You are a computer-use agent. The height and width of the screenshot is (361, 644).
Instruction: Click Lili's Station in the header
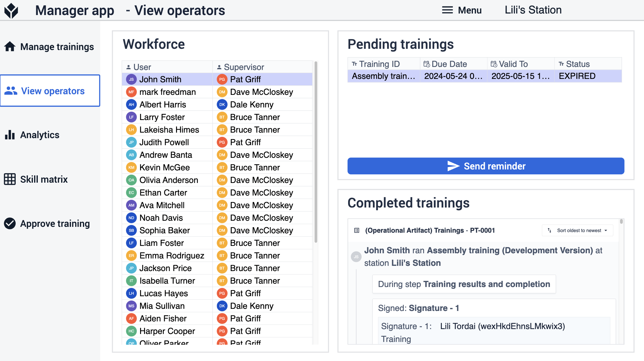(x=533, y=10)
